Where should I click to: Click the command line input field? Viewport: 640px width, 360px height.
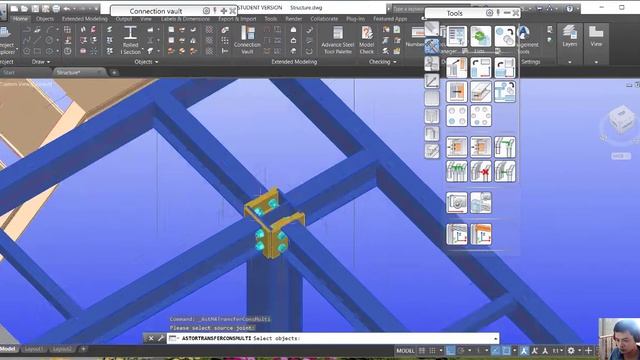(333, 338)
